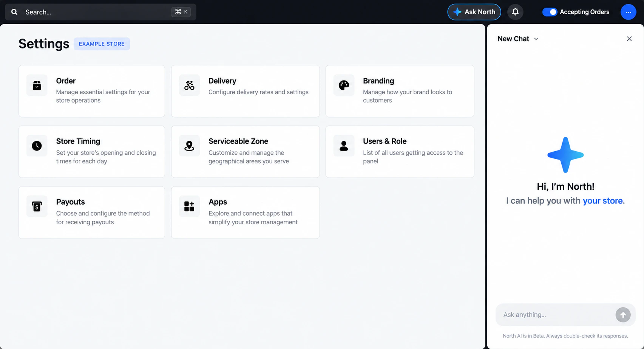Click 'Set your store's opening and closing' text
644x349 pixels.
pos(106,157)
